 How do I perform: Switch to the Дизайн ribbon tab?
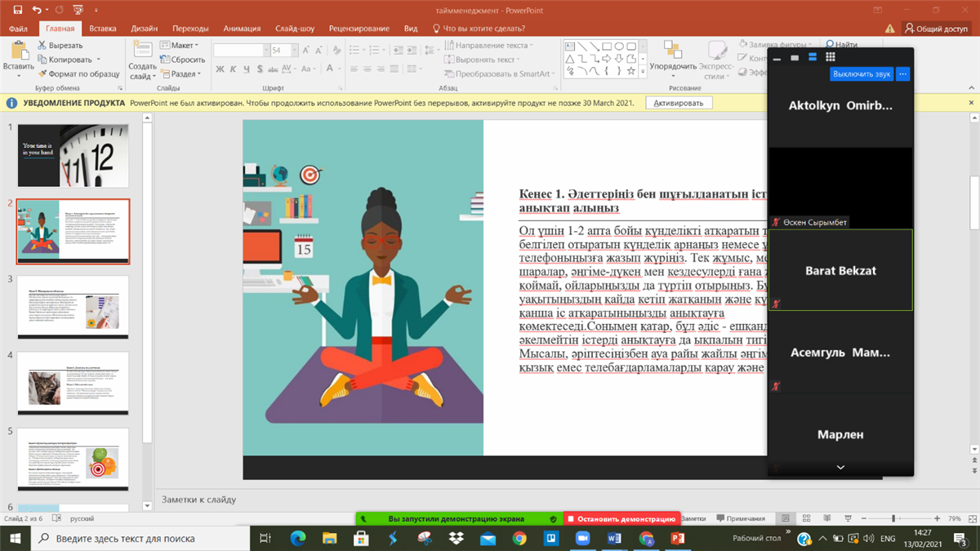(x=145, y=29)
